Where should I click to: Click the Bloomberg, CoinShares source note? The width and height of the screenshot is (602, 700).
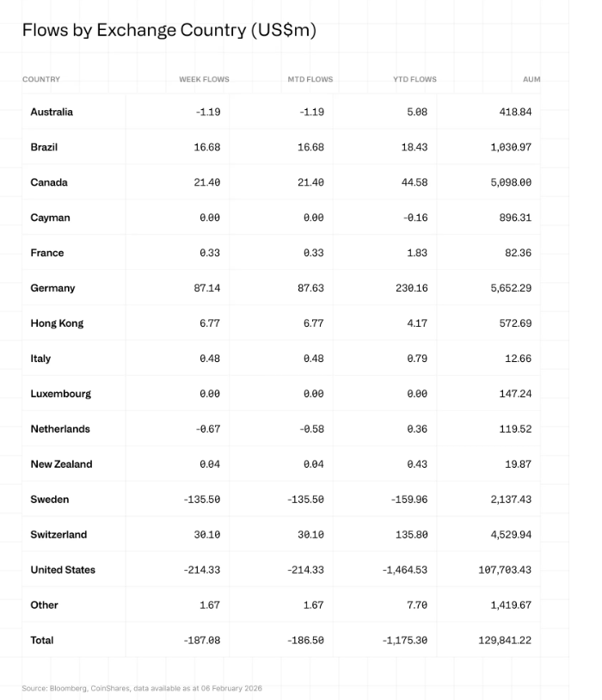click(142, 688)
